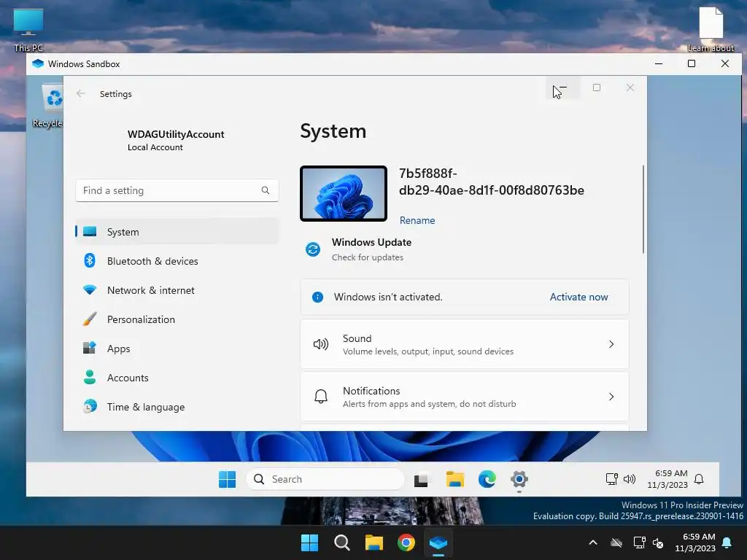This screenshot has width=747, height=560.
Task: Open Task View in the sandbox taskbar
Action: tap(421, 480)
